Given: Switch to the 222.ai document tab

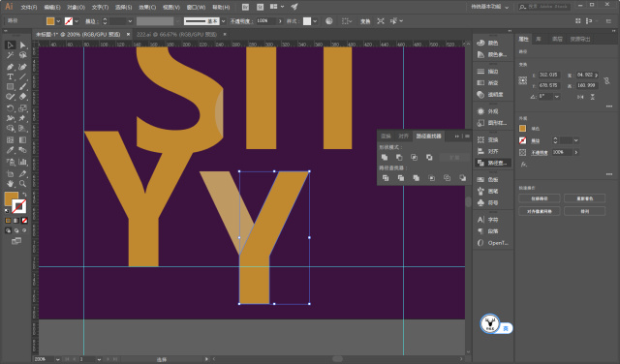Looking at the screenshot, I should pyautogui.click(x=176, y=35).
